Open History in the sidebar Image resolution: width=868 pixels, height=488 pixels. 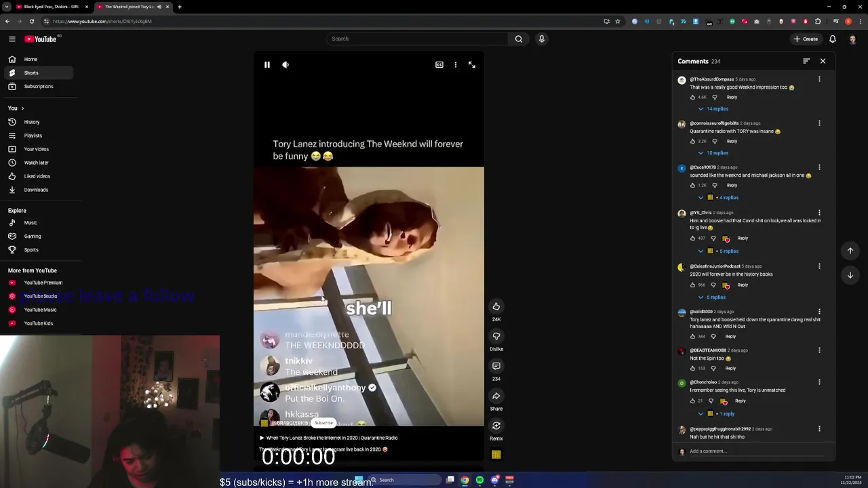[37, 122]
